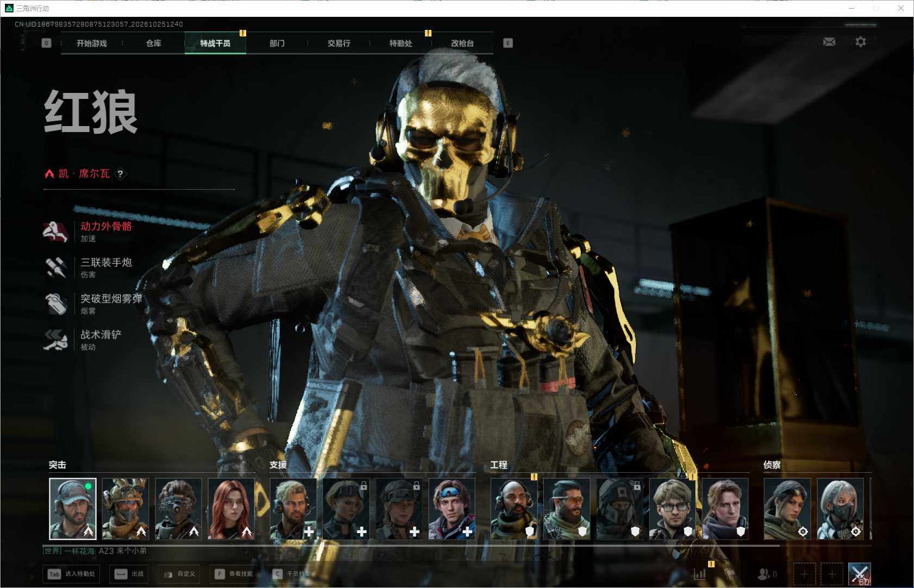This screenshot has height=588, width=914.
Task: Click the E key icon right of tabs
Action: 508,43
